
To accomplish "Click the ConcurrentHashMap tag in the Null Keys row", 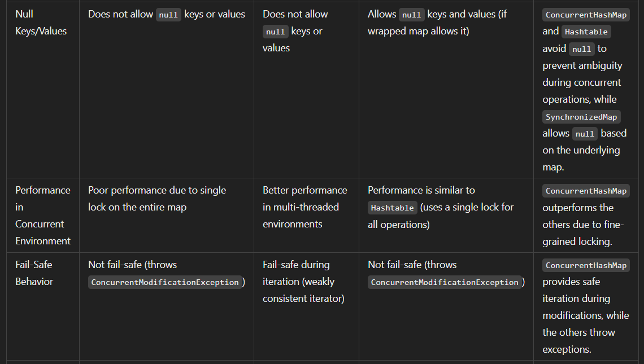I will point(586,15).
